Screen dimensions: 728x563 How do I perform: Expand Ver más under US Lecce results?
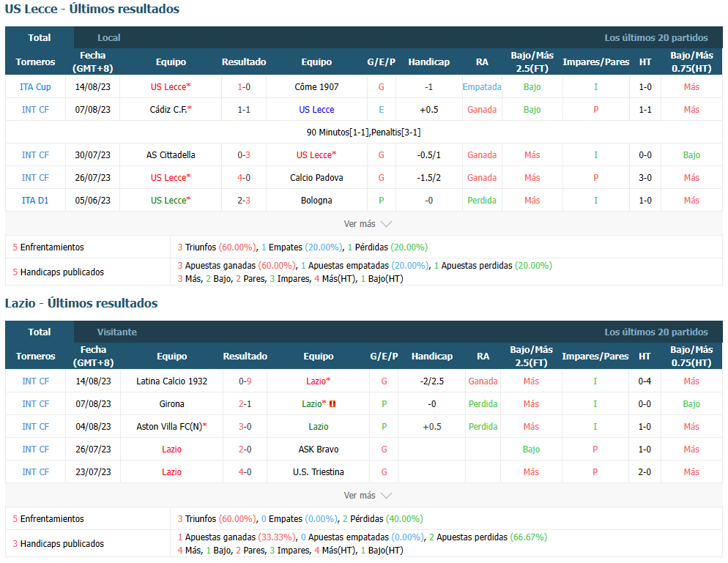pyautogui.click(x=368, y=224)
